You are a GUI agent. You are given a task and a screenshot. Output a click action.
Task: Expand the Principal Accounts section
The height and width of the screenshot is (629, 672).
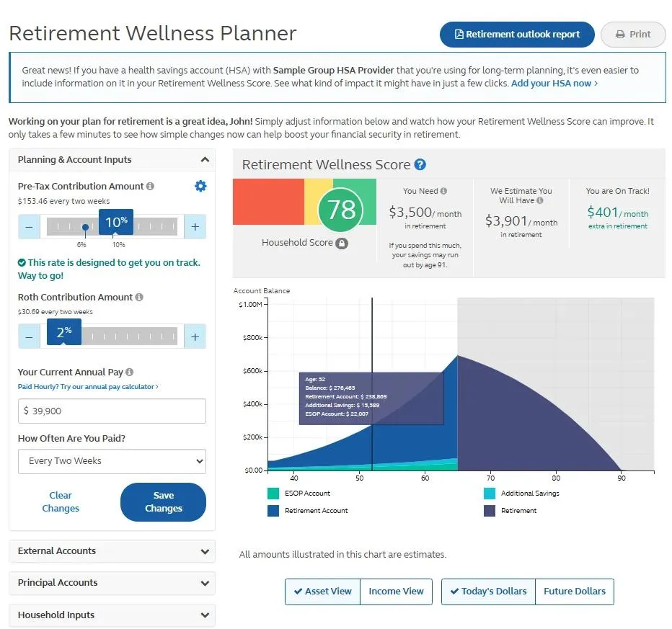click(112, 583)
